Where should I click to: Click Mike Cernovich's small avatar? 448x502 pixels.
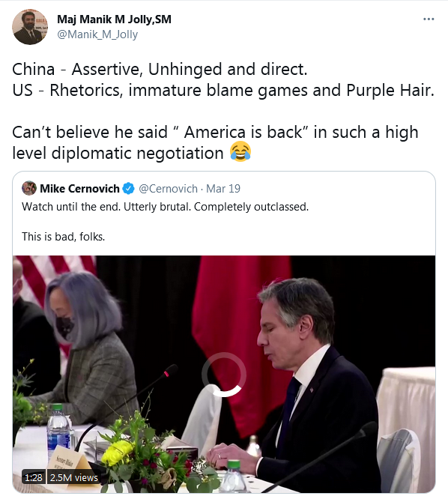click(x=29, y=188)
